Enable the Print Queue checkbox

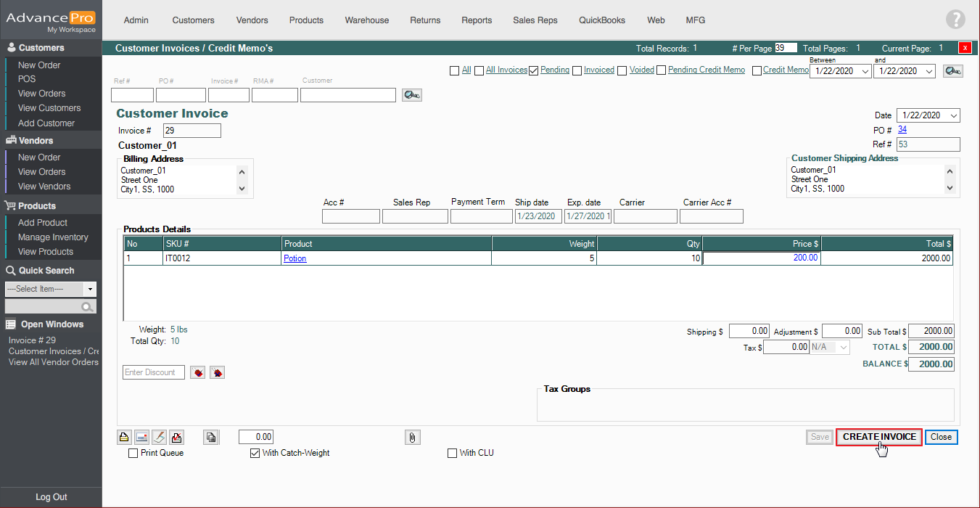click(133, 453)
